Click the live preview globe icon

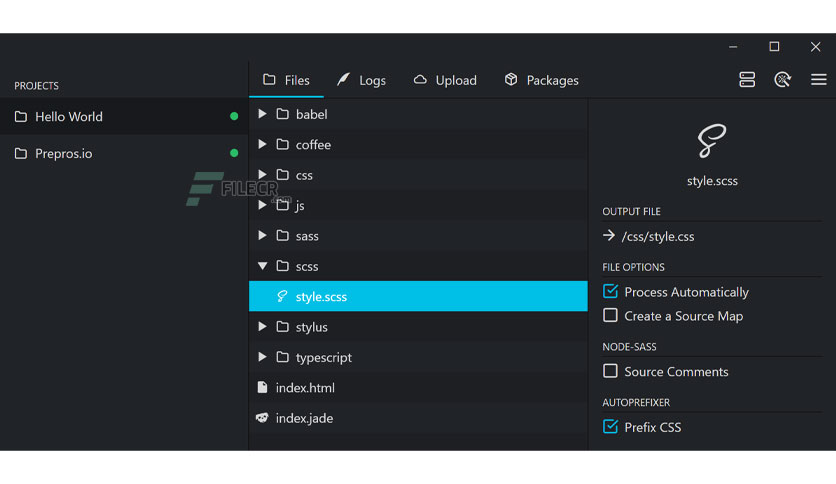pyautogui.click(x=782, y=80)
